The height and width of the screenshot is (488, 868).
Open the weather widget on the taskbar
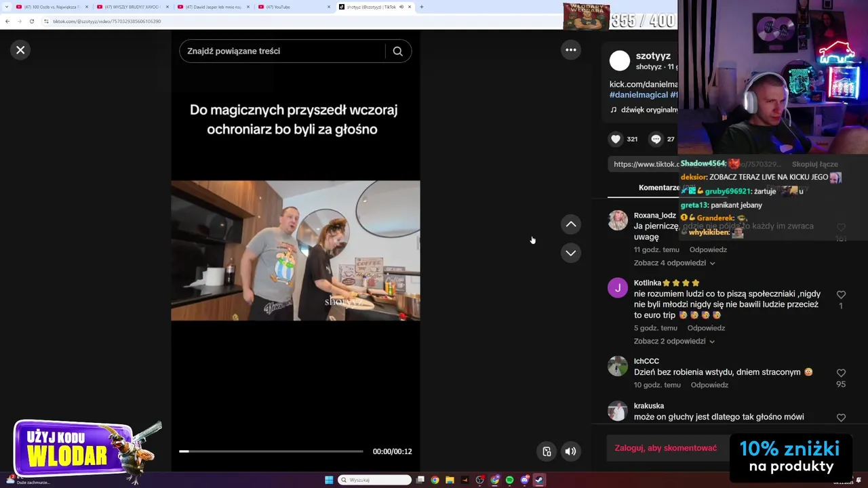[x=27, y=480]
